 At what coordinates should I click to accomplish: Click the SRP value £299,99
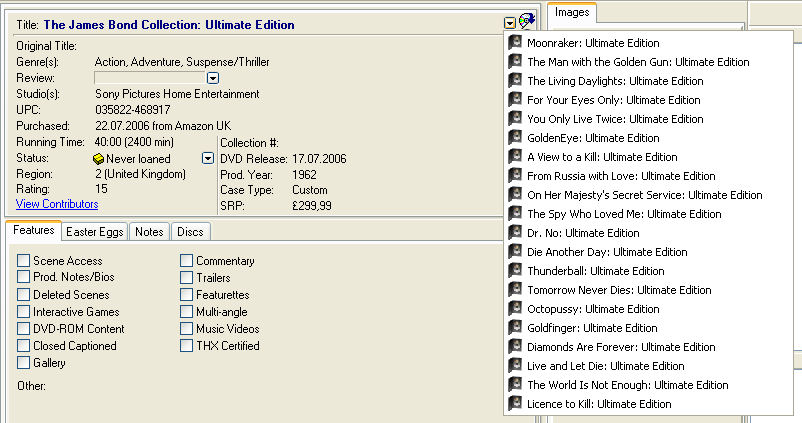(312, 206)
